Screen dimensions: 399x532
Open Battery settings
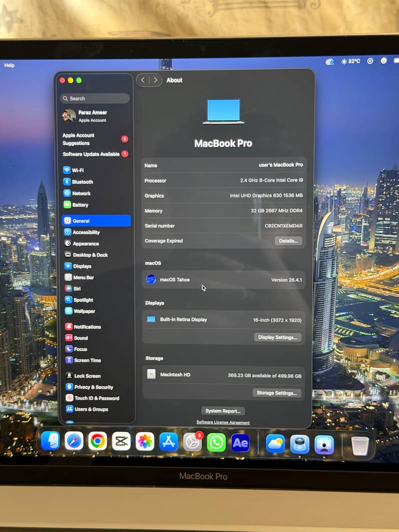point(76,205)
